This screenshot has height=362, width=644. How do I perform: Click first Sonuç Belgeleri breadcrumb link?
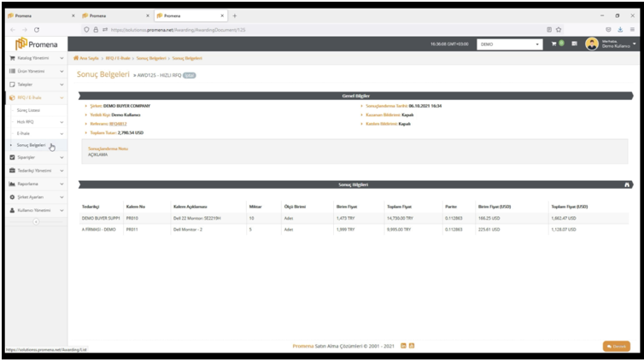[x=151, y=58]
